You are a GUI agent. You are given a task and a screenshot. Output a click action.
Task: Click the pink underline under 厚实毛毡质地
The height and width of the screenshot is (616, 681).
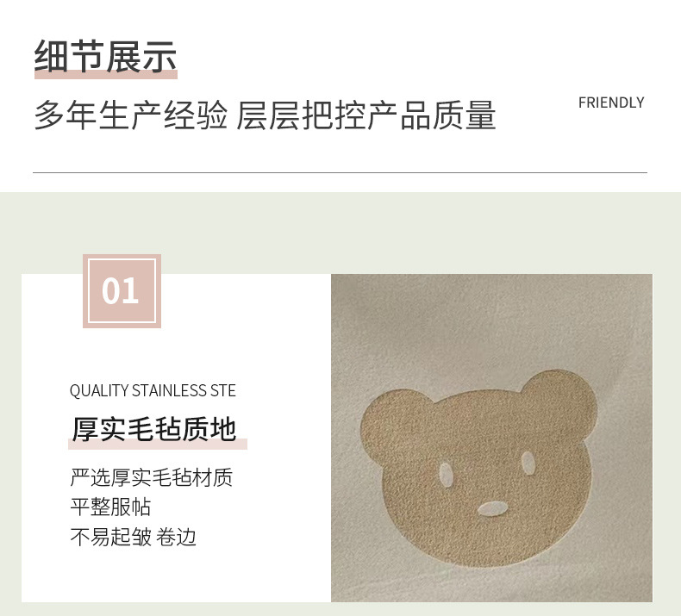click(x=158, y=444)
